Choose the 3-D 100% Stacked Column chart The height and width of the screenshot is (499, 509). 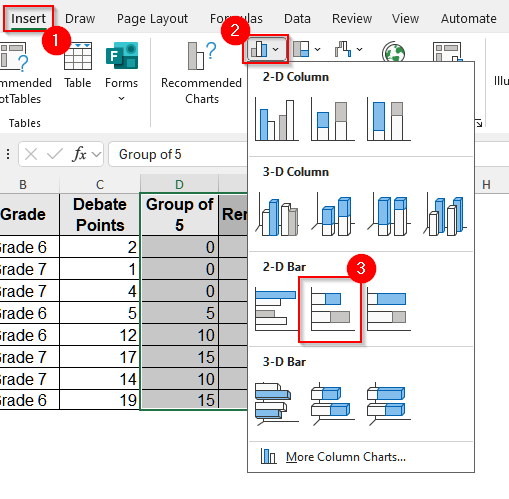[389, 214]
